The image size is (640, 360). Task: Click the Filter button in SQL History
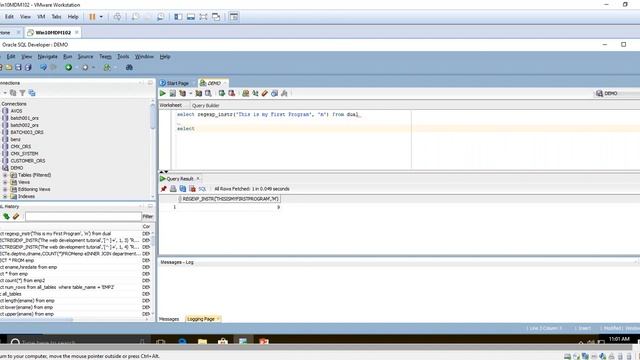tap(148, 216)
